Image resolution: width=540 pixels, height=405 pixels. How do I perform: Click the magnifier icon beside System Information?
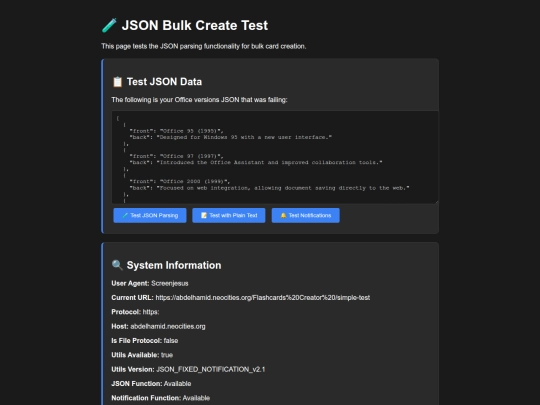tap(117, 265)
